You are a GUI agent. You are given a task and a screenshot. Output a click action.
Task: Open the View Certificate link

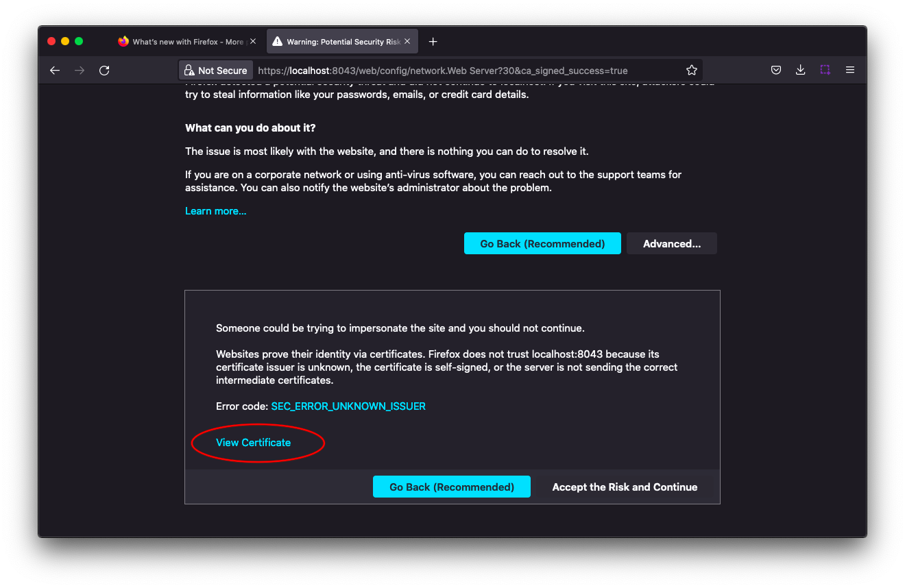253,443
